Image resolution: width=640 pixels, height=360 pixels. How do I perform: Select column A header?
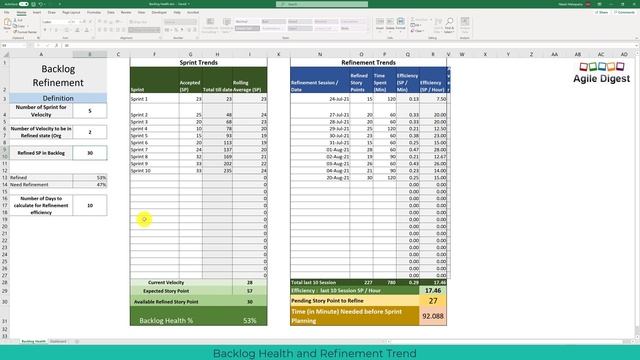41,54
